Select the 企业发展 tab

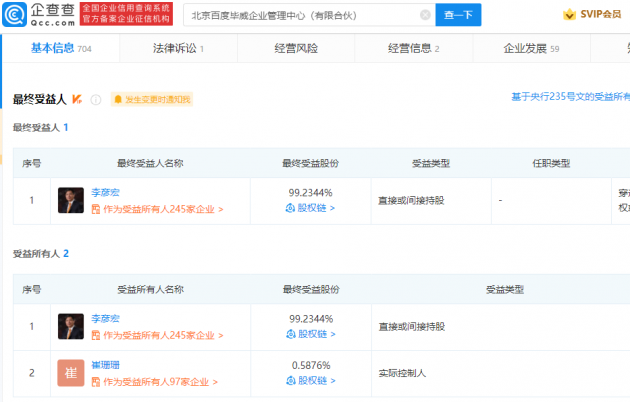pyautogui.click(x=531, y=48)
